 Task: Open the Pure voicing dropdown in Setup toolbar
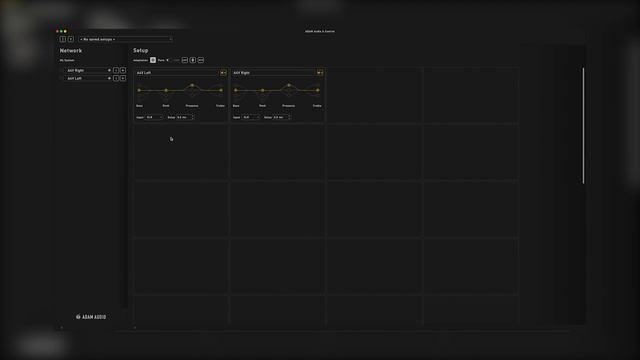coord(163,60)
